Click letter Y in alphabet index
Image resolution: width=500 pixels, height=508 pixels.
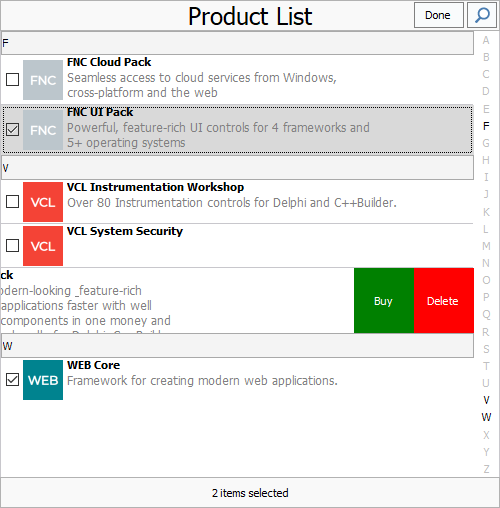pos(486,452)
